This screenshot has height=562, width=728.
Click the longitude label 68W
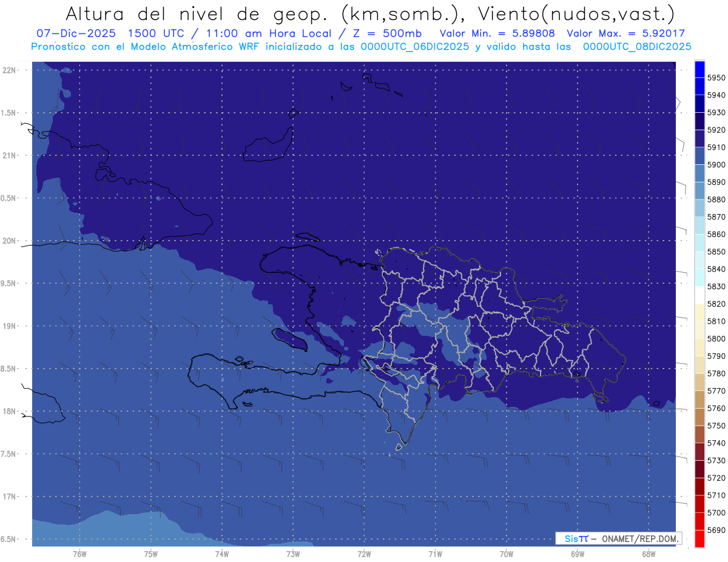(649, 554)
